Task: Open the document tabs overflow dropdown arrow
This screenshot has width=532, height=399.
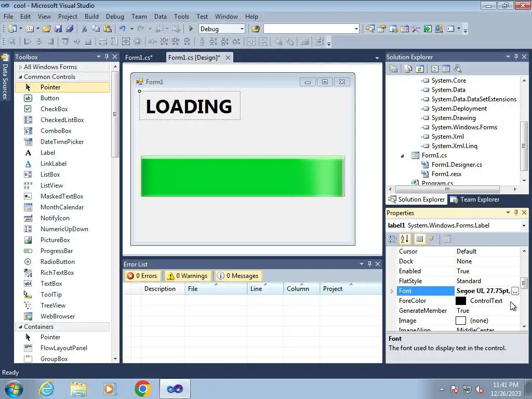Action: click(x=377, y=58)
